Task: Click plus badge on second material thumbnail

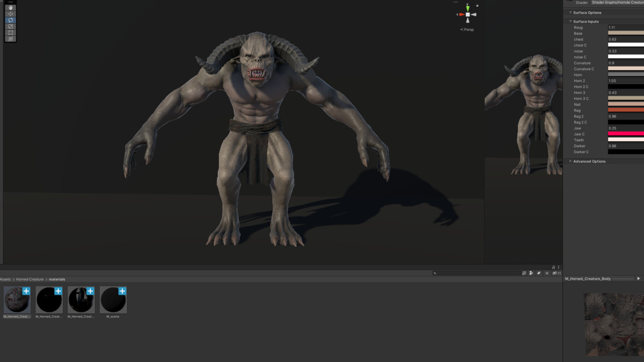Action: click(x=58, y=291)
